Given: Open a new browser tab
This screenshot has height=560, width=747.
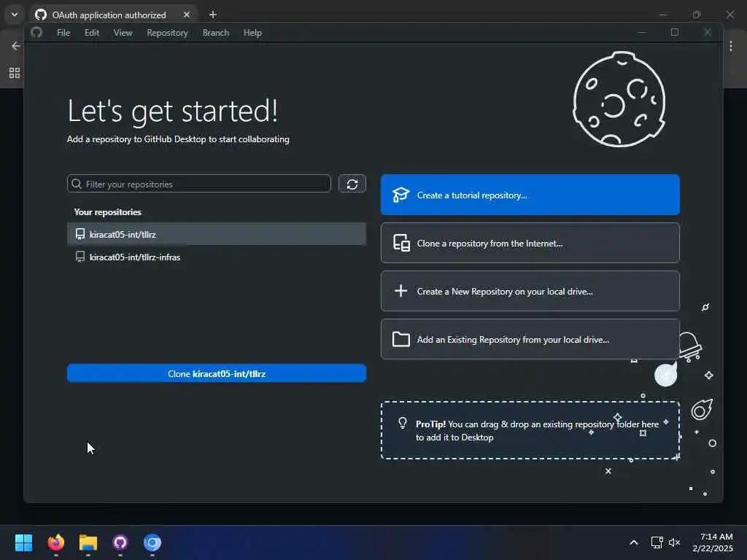Looking at the screenshot, I should 213,15.
